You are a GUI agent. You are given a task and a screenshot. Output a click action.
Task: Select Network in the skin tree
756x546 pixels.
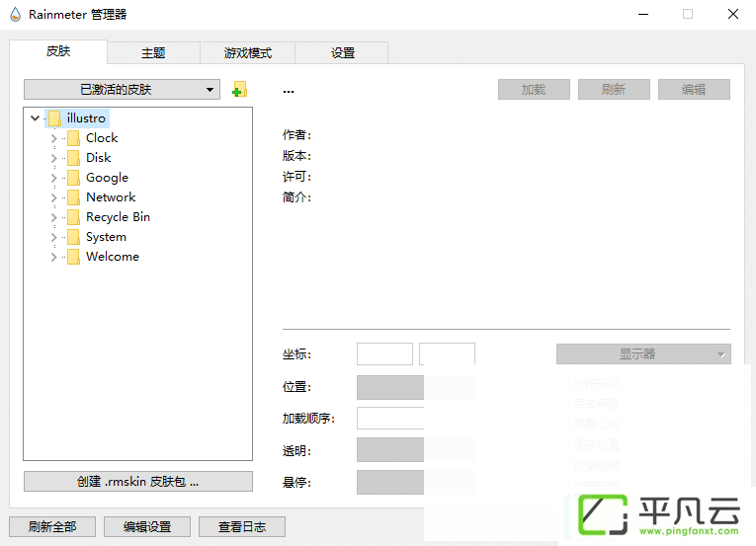(x=111, y=197)
